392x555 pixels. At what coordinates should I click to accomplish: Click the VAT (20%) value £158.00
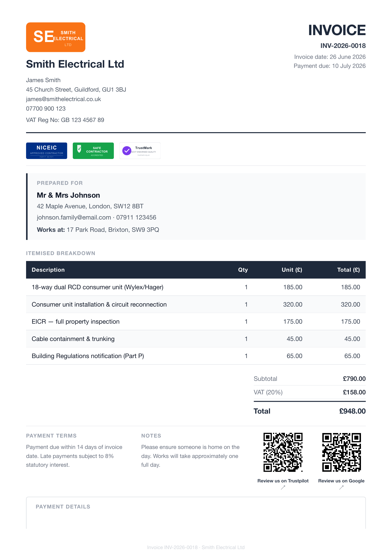coord(354,392)
